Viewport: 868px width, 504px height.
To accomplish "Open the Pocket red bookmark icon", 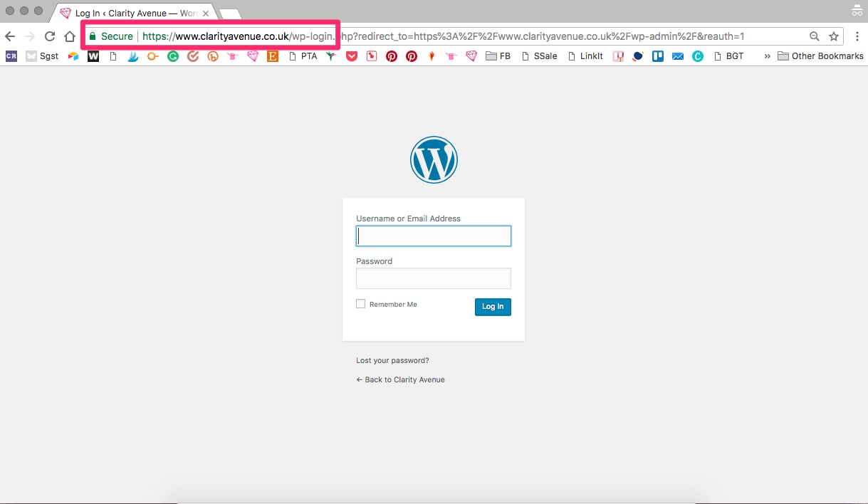I will pyautogui.click(x=352, y=56).
